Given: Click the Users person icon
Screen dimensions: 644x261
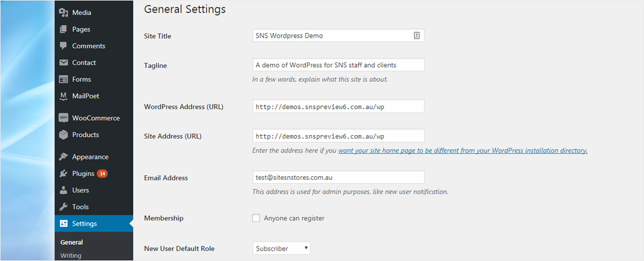Looking at the screenshot, I should 64,190.
